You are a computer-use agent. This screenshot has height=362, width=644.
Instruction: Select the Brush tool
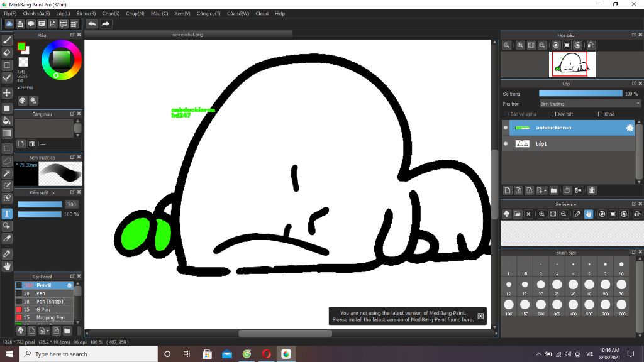(6, 40)
